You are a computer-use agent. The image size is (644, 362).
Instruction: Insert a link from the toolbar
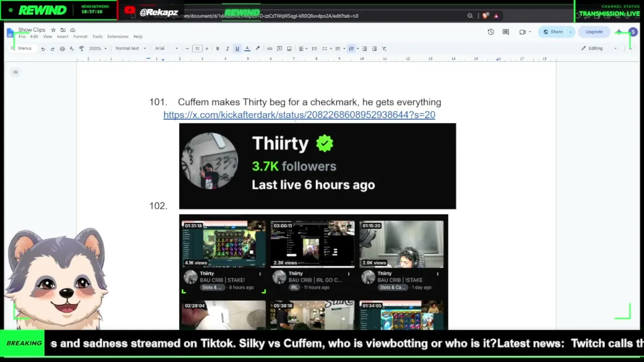[270, 49]
